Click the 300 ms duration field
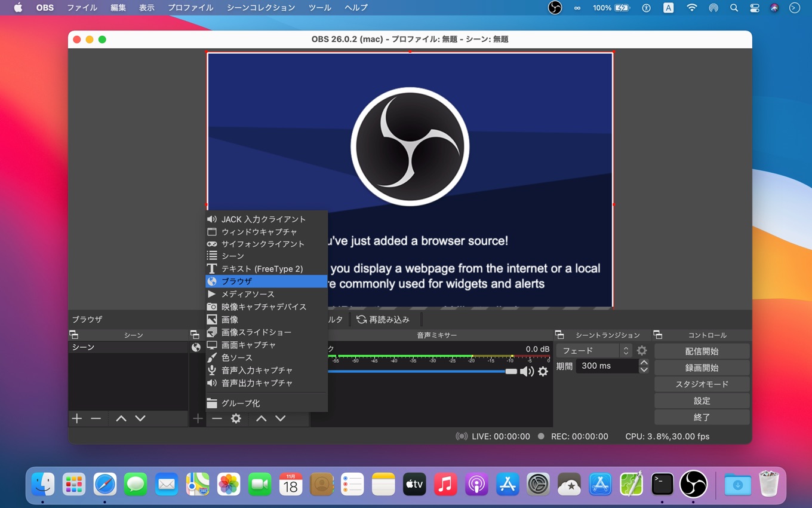812x508 pixels. 607,366
